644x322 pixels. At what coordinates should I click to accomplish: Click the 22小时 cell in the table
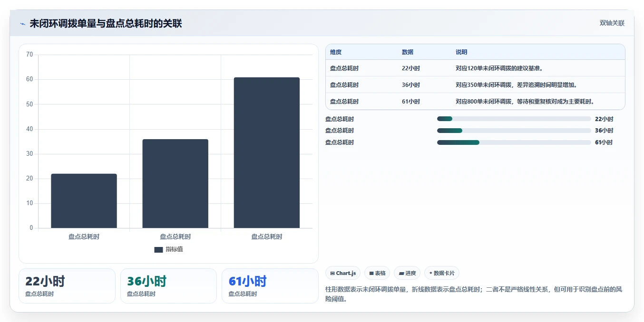(x=411, y=68)
